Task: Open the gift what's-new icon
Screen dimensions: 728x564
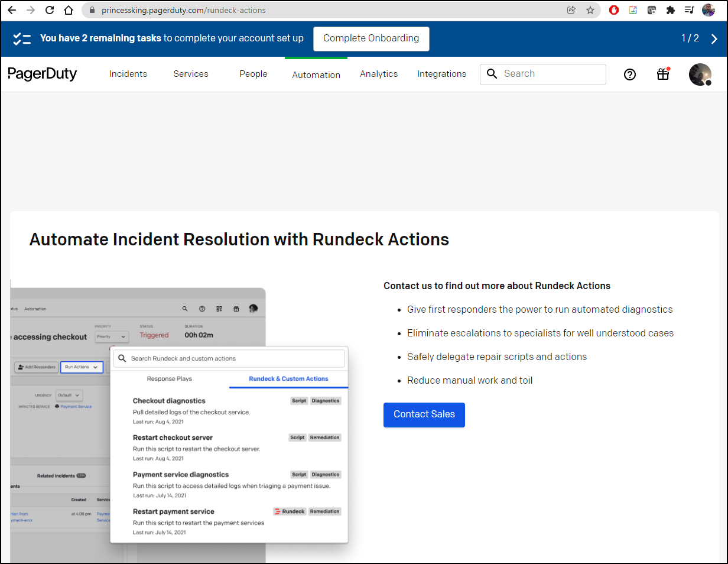Action: click(663, 74)
